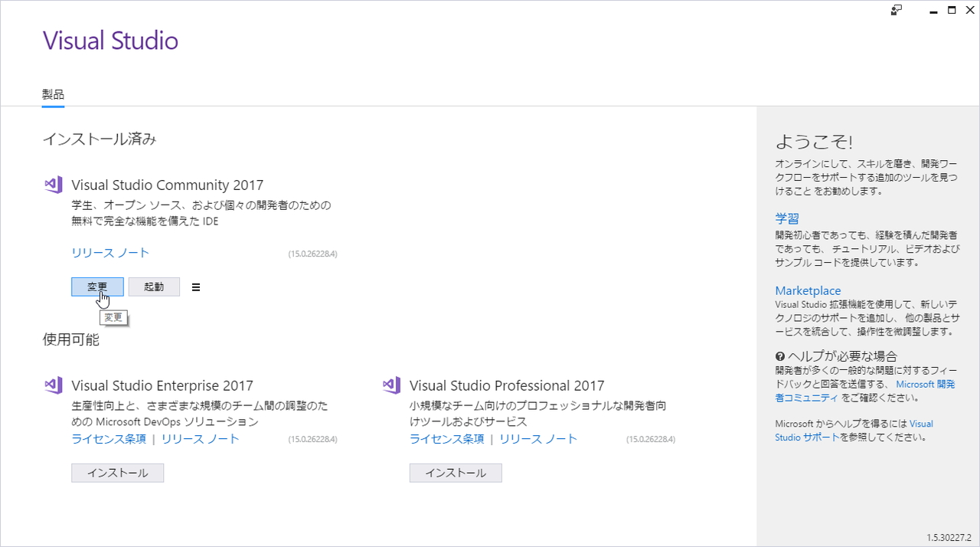Open the Marketplace link in the sidebar

(x=808, y=290)
